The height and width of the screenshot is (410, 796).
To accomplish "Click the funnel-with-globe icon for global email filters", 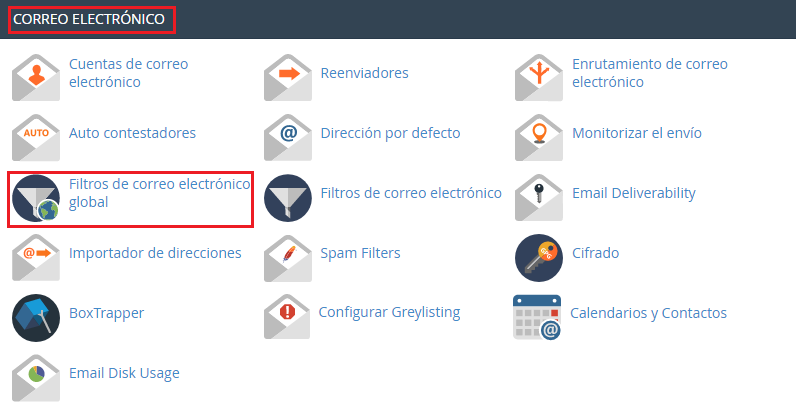I will [36, 198].
